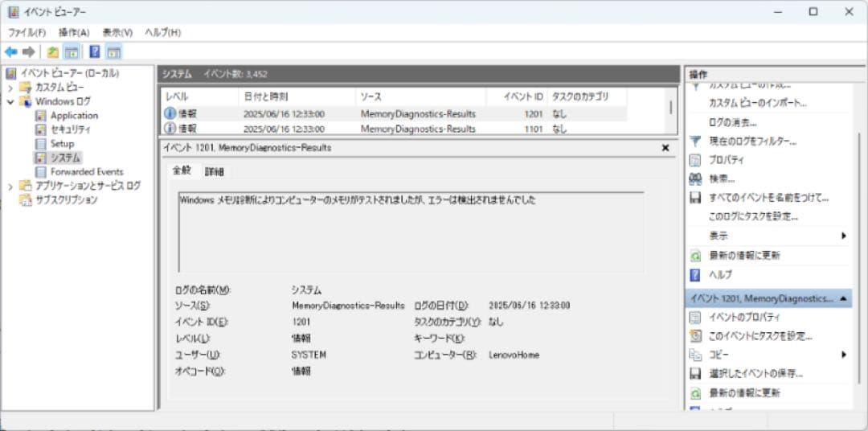Select システム log in tree
Screen dimensions: 868x431
(65, 158)
